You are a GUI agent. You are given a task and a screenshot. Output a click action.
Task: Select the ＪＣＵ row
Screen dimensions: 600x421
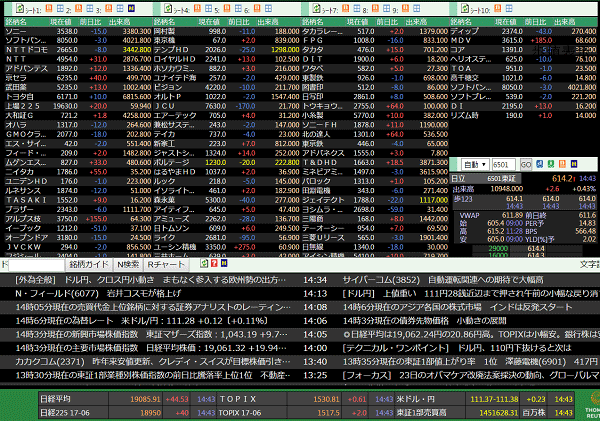(x=226, y=106)
